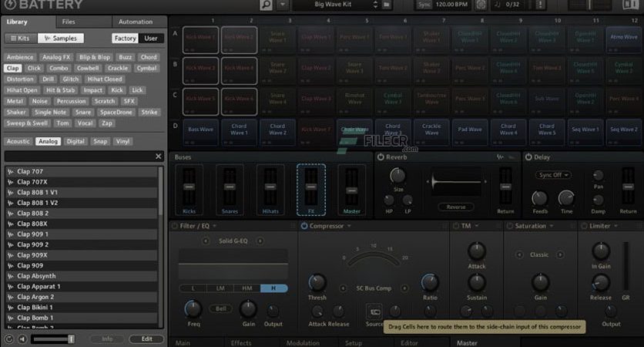Open the kit folder browser icon

pyautogui.click(x=387, y=5)
